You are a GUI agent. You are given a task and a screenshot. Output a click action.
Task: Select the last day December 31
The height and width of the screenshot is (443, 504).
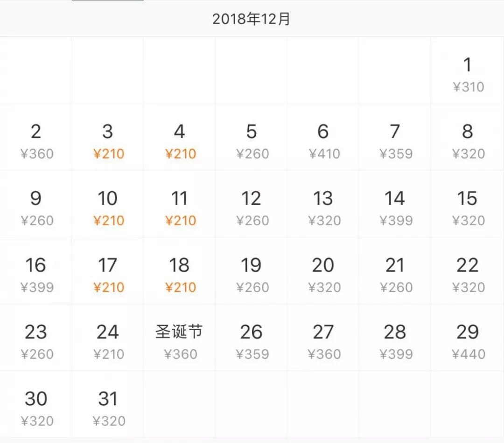[x=108, y=408]
